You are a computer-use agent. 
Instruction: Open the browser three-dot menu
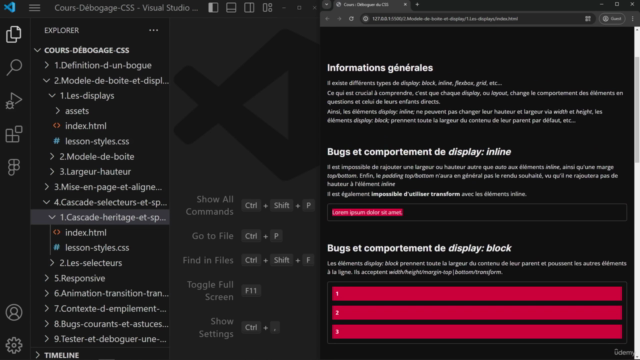(x=633, y=19)
